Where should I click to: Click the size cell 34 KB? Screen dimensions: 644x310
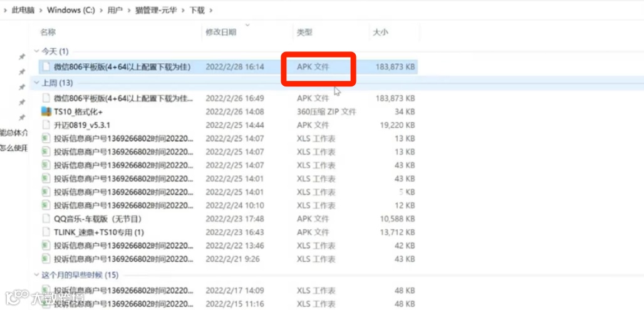point(403,111)
